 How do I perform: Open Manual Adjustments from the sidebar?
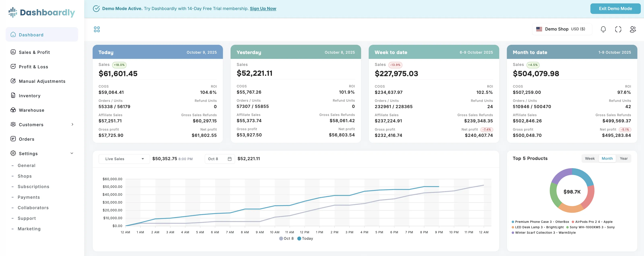42,81
